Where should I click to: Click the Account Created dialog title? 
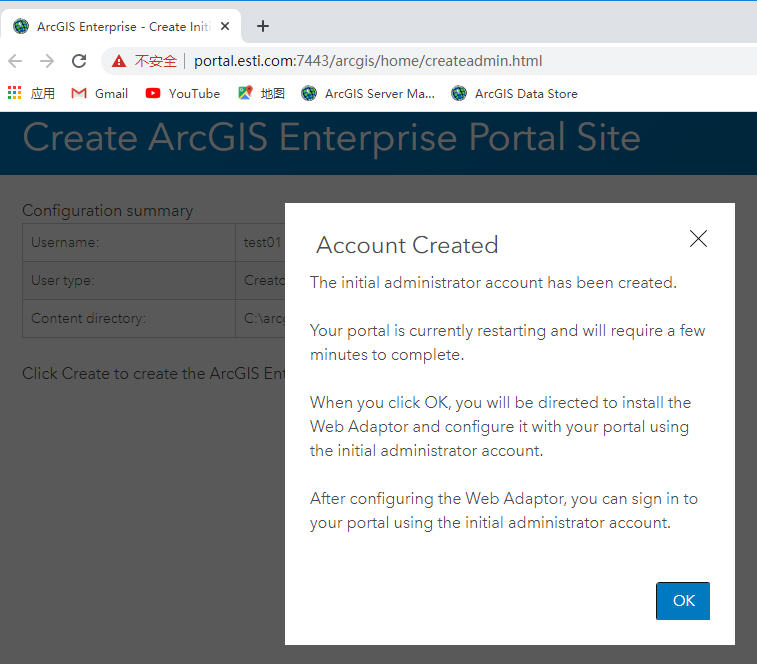point(407,245)
